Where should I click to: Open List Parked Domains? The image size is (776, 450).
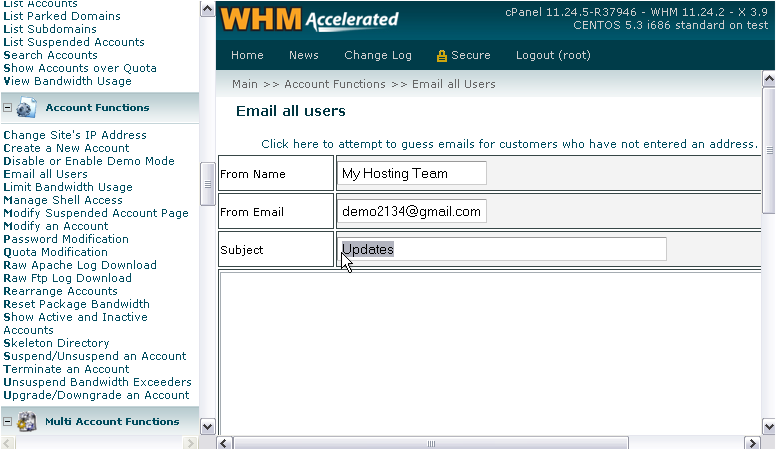pos(62,16)
